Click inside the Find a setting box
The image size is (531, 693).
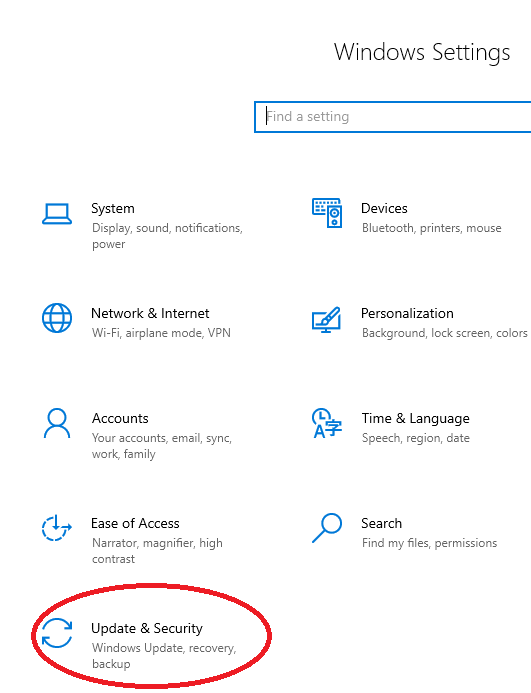393,117
